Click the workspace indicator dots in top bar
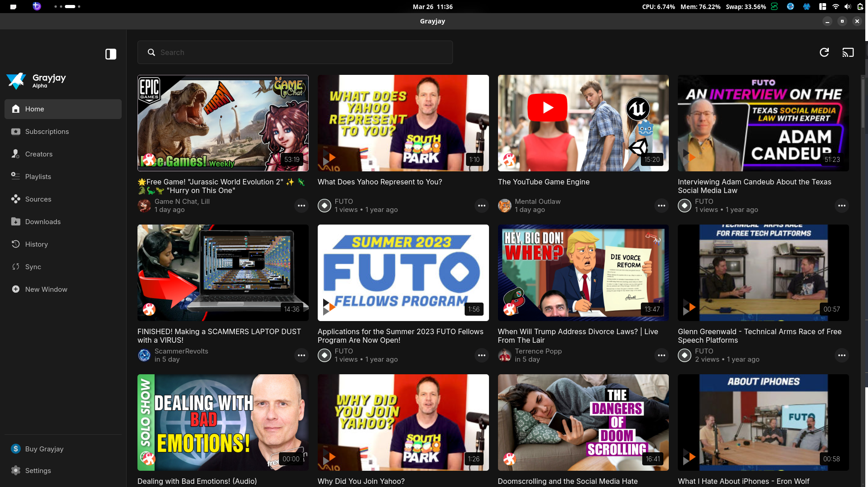 [x=67, y=7]
